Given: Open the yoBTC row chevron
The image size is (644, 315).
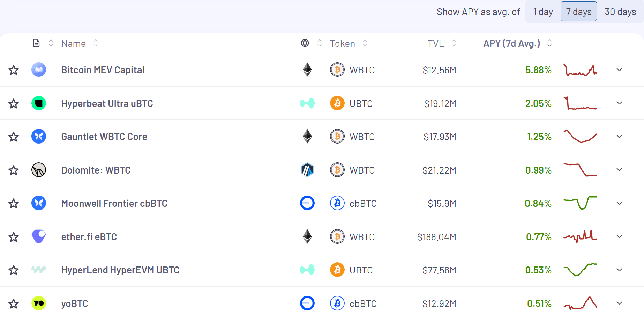Looking at the screenshot, I should pyautogui.click(x=619, y=303).
